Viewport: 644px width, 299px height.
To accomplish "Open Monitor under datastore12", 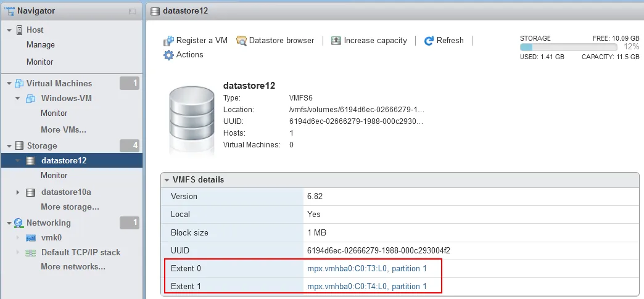I will [x=54, y=176].
